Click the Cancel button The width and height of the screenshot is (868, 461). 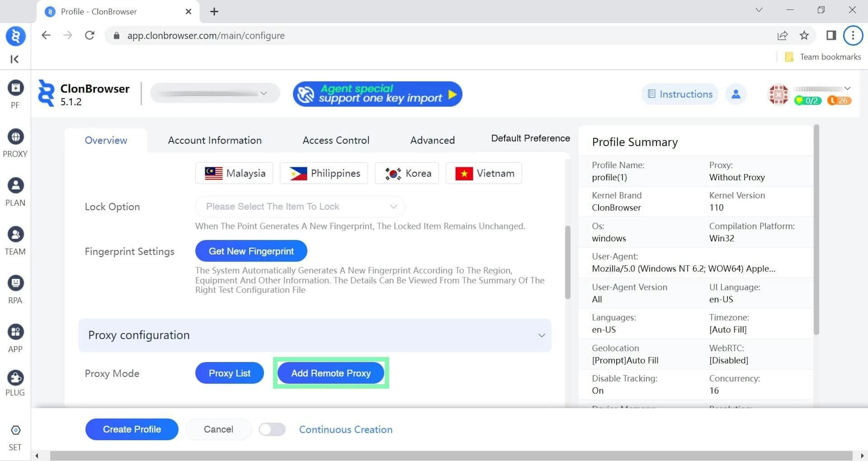tap(218, 429)
